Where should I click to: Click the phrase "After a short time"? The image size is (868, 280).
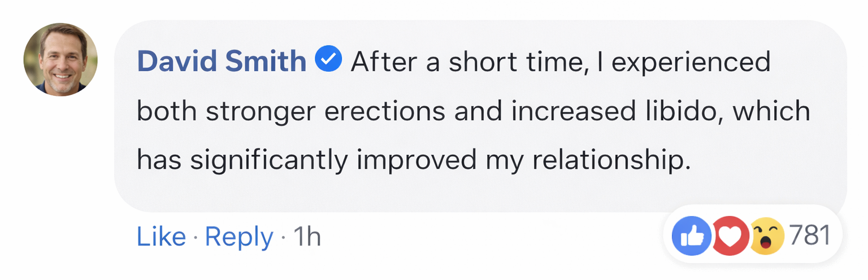[465, 62]
